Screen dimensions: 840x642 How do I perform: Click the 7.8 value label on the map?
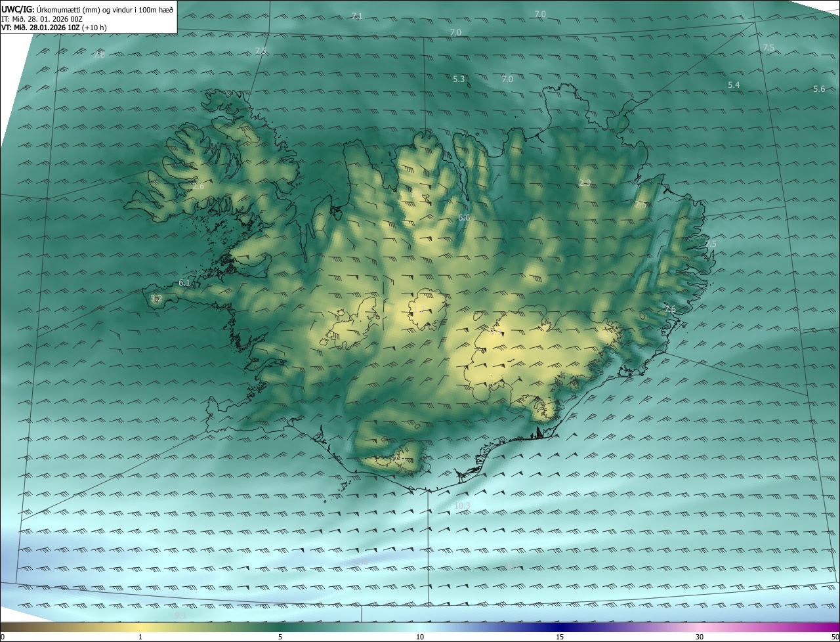(x=99, y=55)
